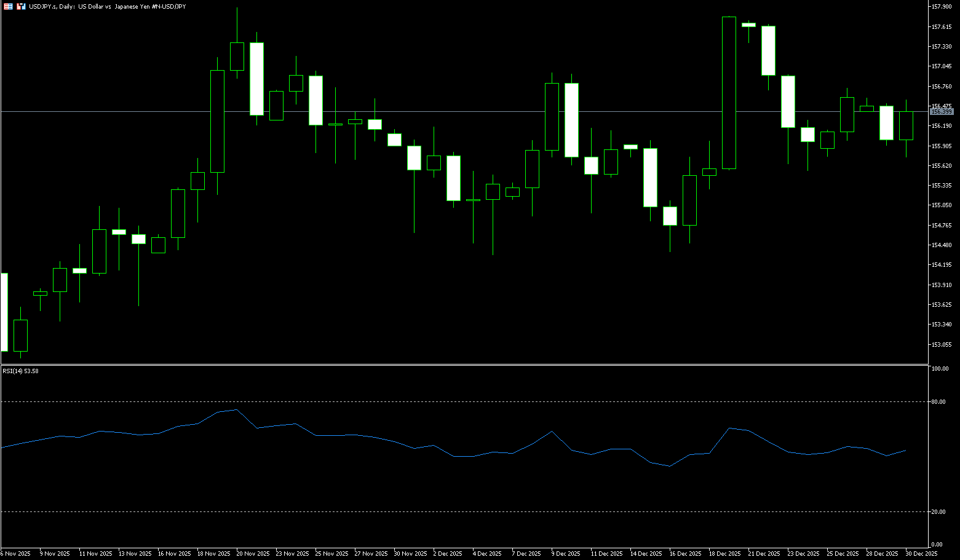Screen dimensions: 960x560
Task: Click the 30 Dec 2025 date label
Action: (x=921, y=554)
